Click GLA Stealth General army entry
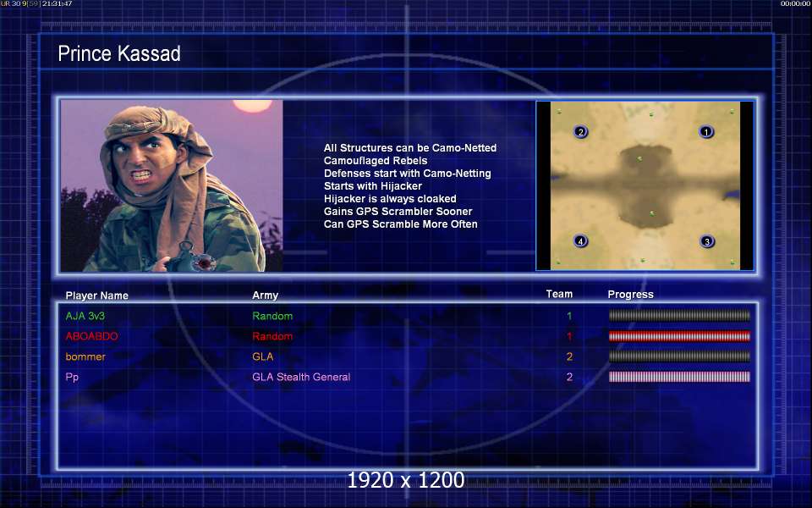Screen dimensions: 812x508 pyautogui.click(x=301, y=377)
